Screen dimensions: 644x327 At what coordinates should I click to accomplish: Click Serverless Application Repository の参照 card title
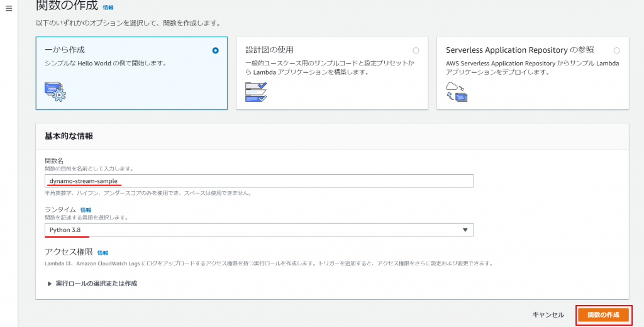coord(520,50)
